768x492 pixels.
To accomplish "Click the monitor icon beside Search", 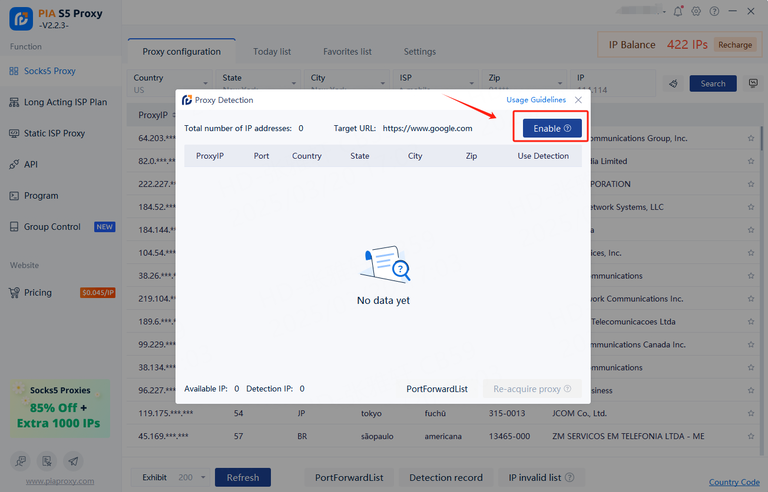I will (x=753, y=84).
